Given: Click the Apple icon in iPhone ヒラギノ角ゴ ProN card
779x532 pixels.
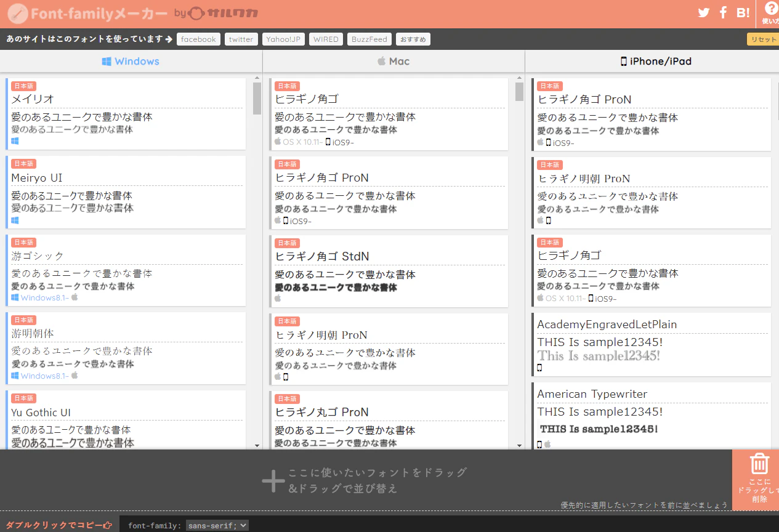Looking at the screenshot, I should [541, 142].
